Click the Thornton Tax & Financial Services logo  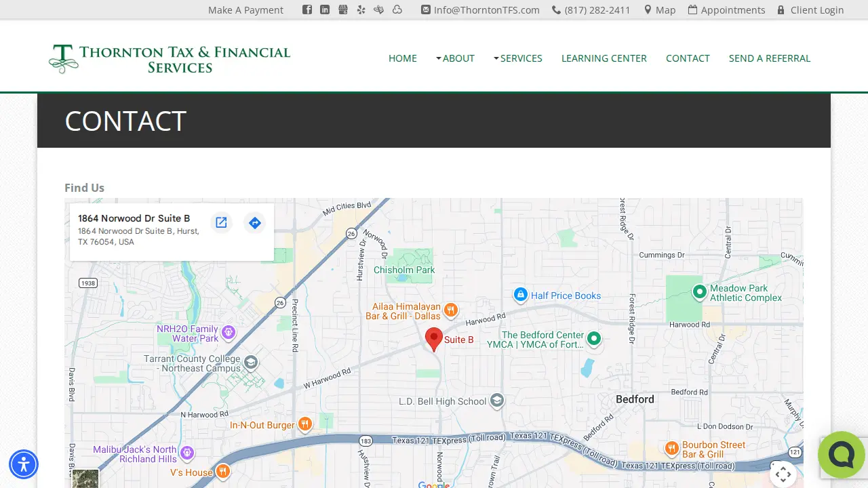click(x=170, y=59)
